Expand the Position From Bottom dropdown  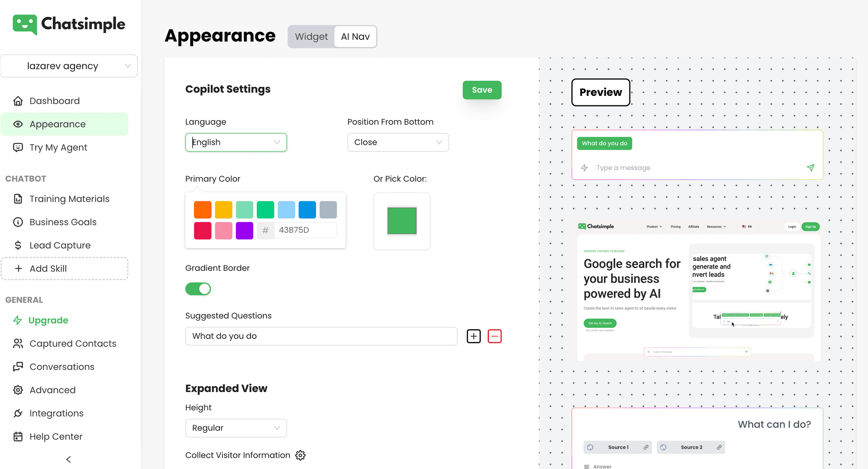(398, 142)
